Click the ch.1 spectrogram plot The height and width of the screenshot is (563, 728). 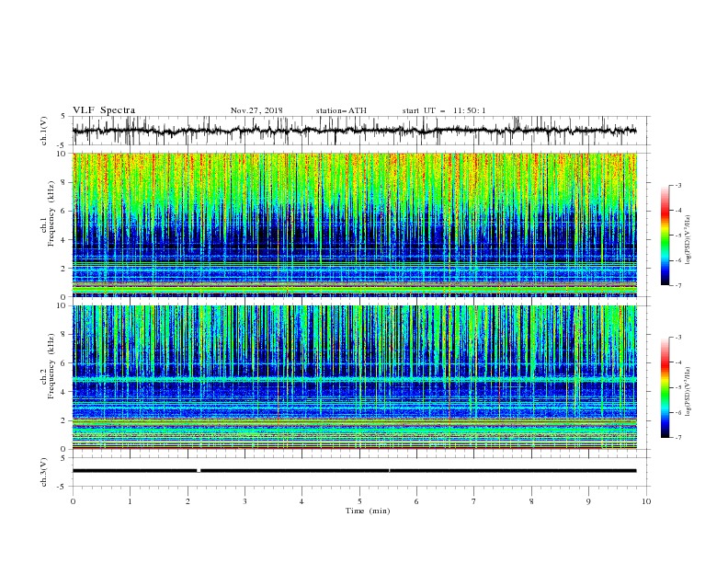click(x=354, y=224)
